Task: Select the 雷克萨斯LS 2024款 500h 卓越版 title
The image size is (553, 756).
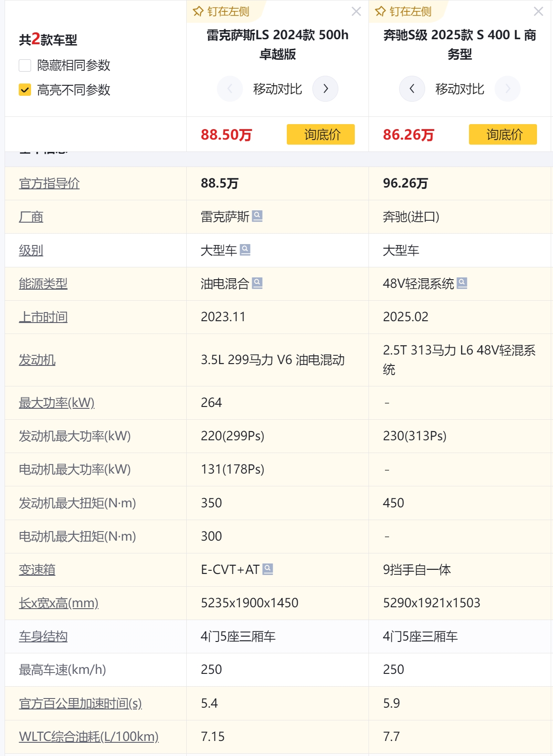Action: 278,44
